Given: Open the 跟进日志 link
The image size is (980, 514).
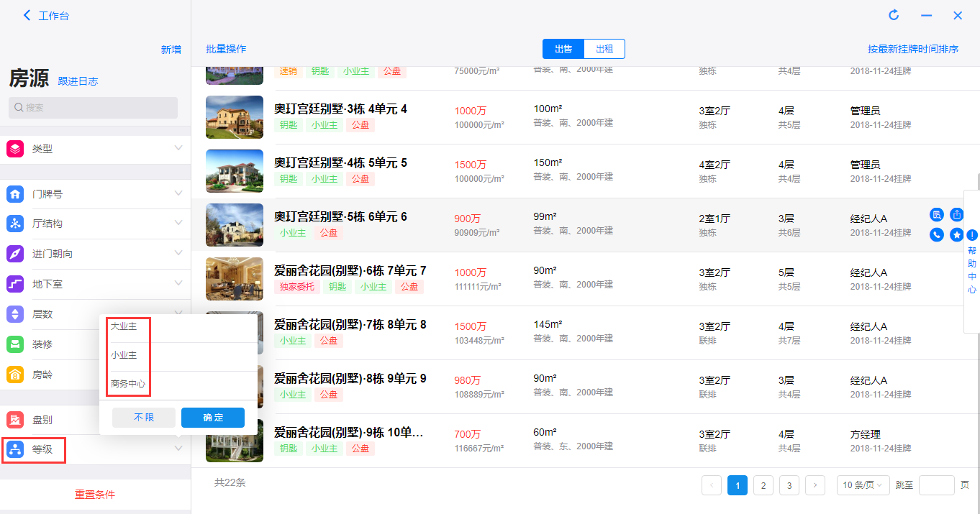Looking at the screenshot, I should [x=78, y=81].
